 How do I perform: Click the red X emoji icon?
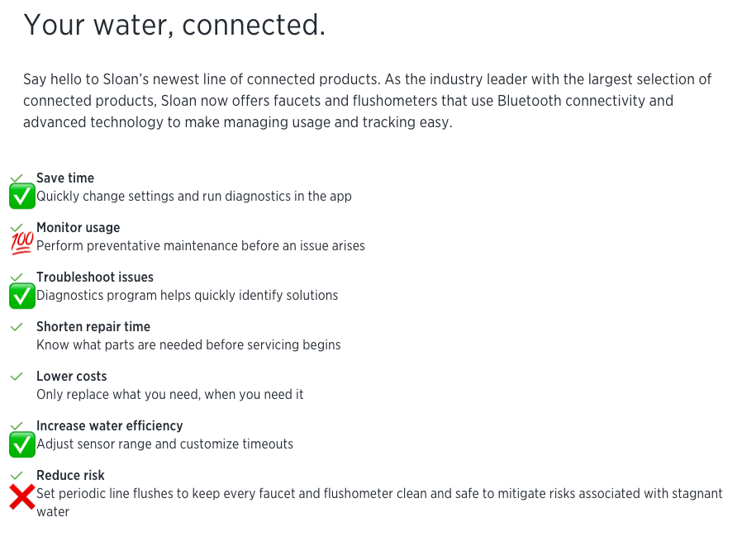21,497
